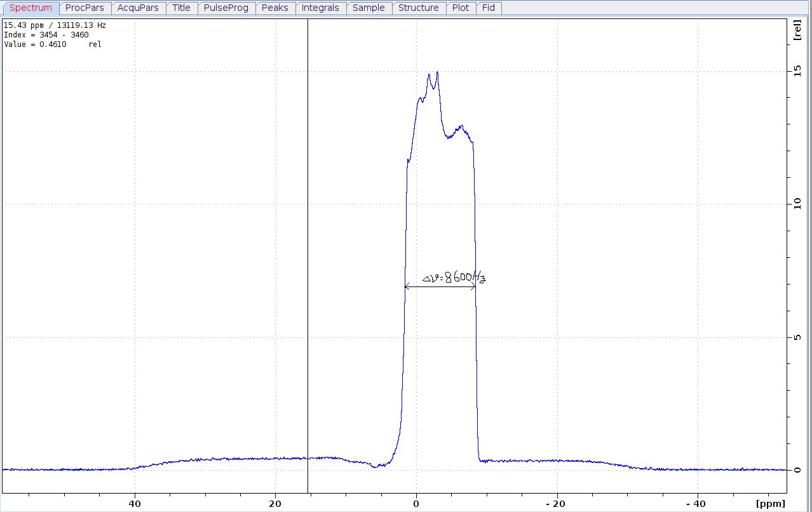Go to the Peaks tab
The image size is (812, 512).
coord(274,8)
